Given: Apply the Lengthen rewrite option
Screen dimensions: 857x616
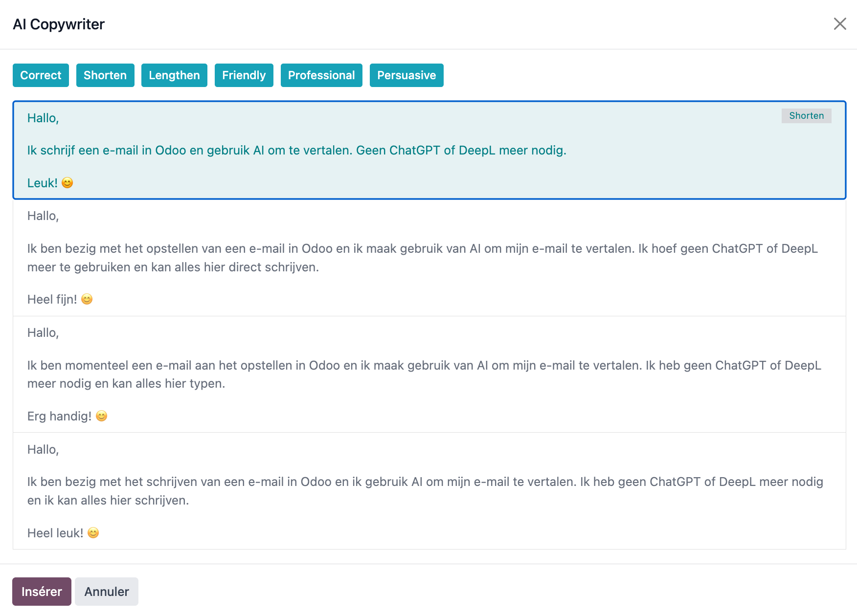Looking at the screenshot, I should 174,75.
